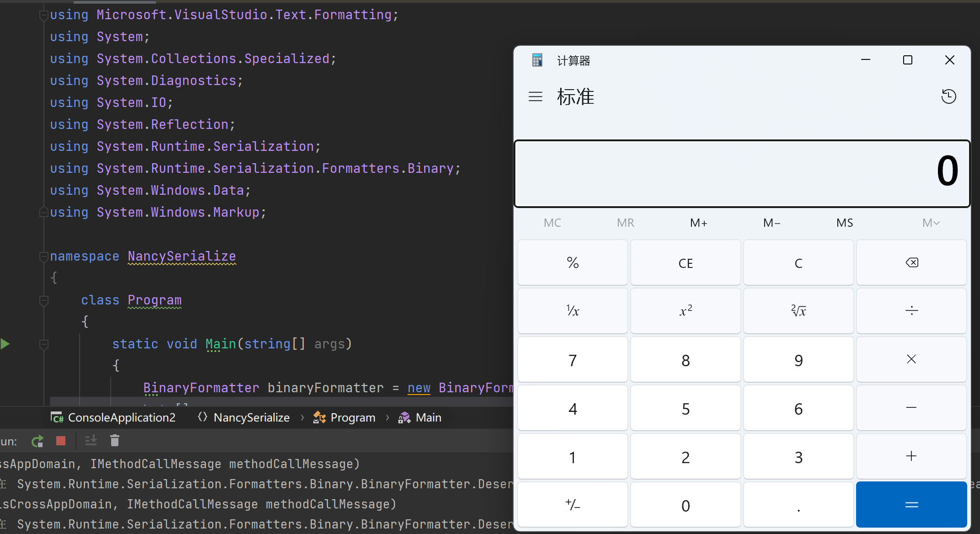Screen dimensions: 980x534
Task: Collapse the class Program fold marker
Action: click(44, 300)
